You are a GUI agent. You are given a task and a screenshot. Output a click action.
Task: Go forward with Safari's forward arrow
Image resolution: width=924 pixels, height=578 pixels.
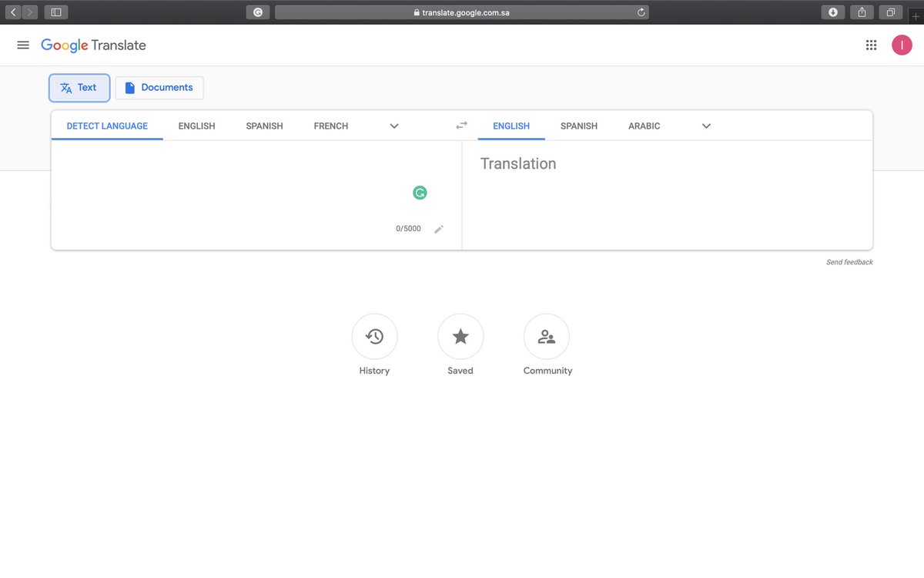coord(30,12)
